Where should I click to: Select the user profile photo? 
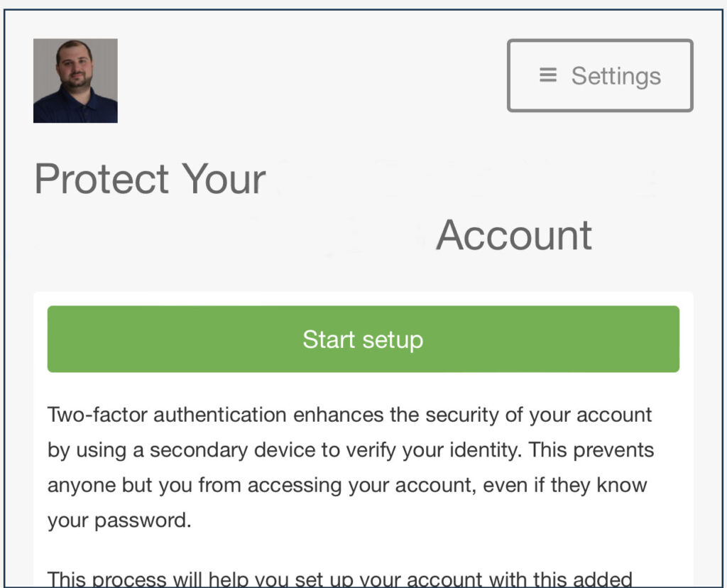click(x=75, y=81)
